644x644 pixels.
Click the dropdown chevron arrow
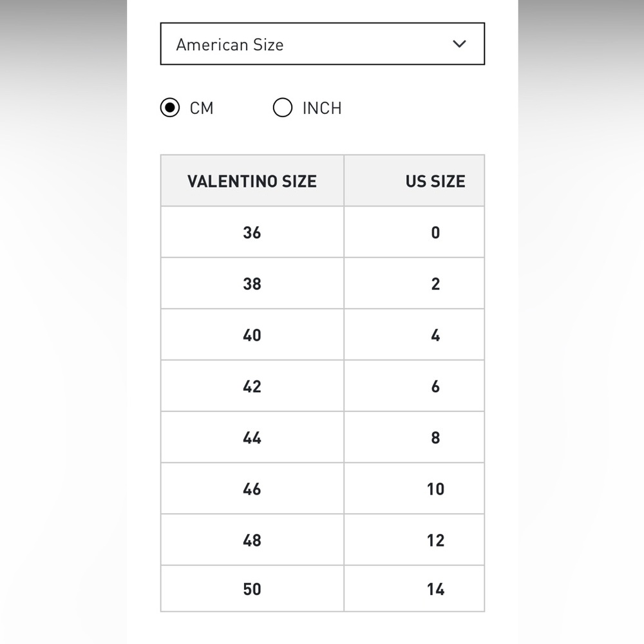point(459,44)
